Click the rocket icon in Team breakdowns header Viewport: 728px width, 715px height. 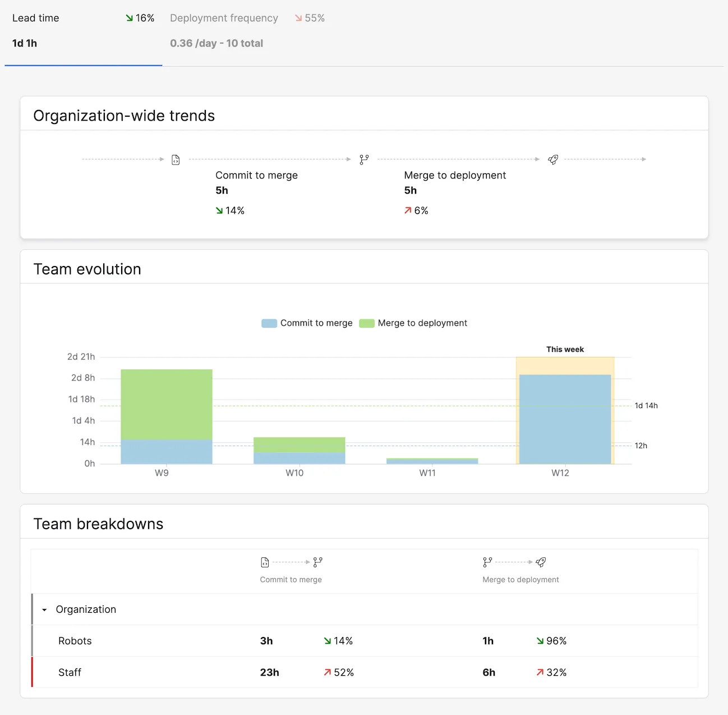pos(541,562)
